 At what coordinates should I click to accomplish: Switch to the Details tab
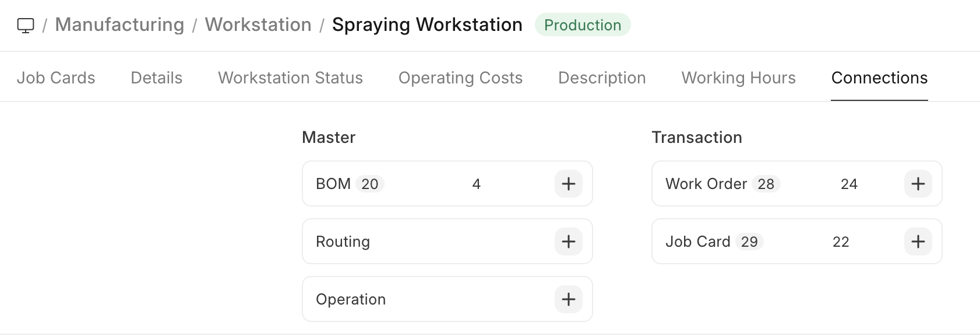point(156,78)
